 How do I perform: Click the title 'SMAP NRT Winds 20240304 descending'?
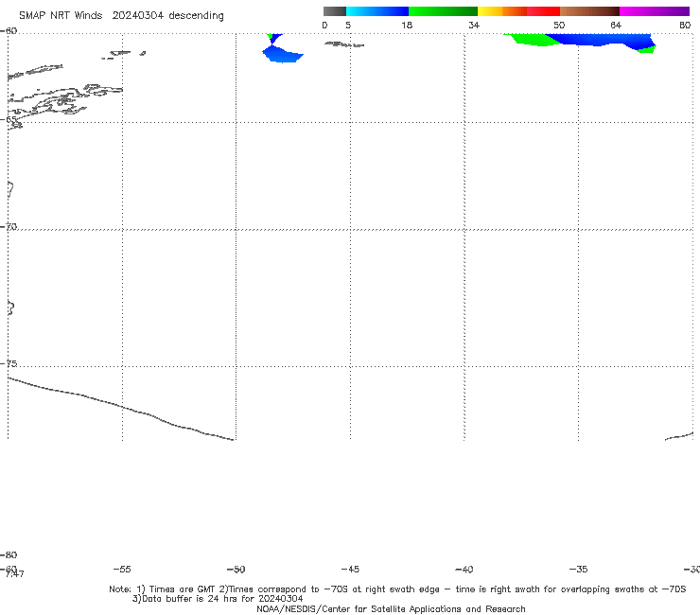click(121, 16)
